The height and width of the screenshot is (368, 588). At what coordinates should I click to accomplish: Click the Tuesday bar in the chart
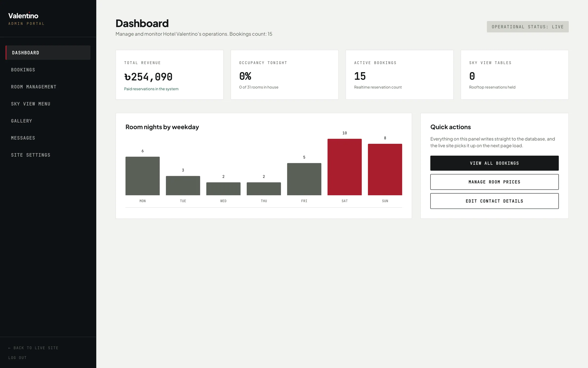pyautogui.click(x=183, y=185)
